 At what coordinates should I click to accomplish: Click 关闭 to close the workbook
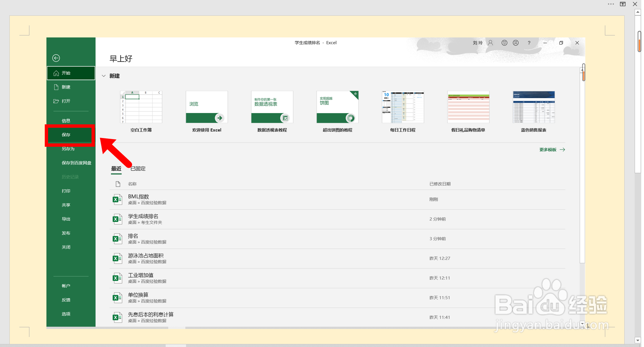71,247
